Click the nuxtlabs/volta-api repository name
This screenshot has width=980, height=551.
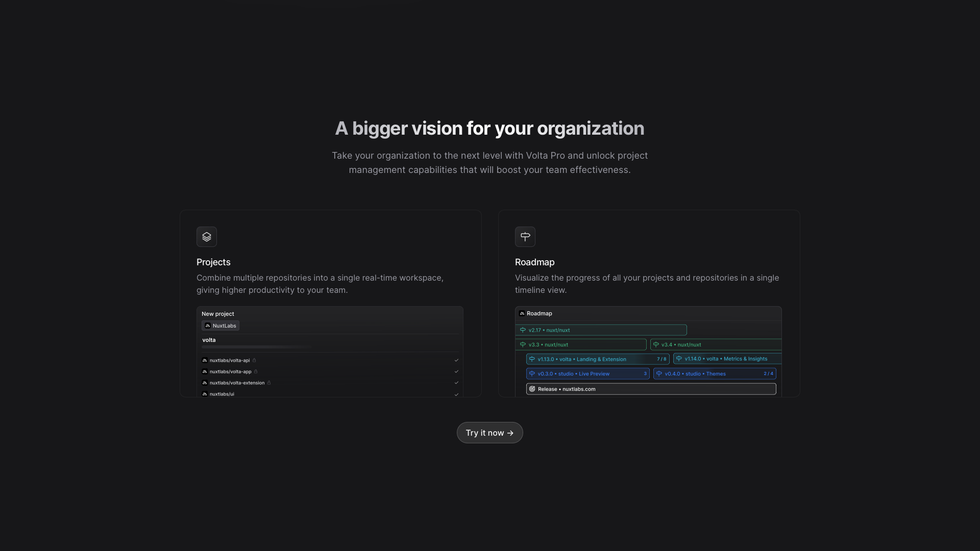click(x=230, y=360)
